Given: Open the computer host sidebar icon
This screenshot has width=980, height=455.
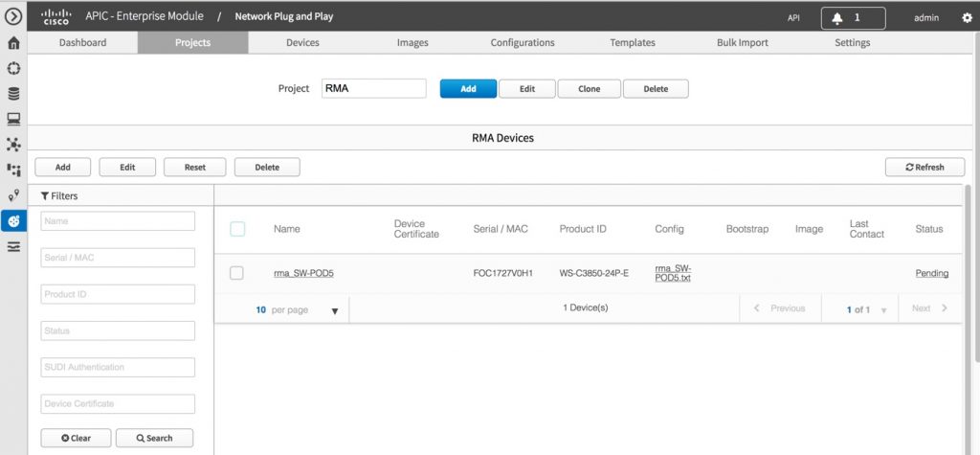Looking at the screenshot, I should point(13,120).
